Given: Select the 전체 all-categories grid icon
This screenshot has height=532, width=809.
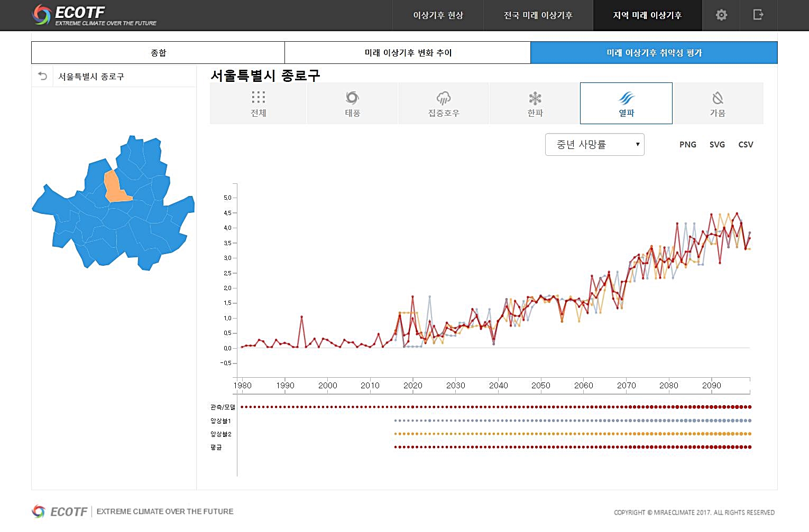Looking at the screenshot, I should click(258, 98).
